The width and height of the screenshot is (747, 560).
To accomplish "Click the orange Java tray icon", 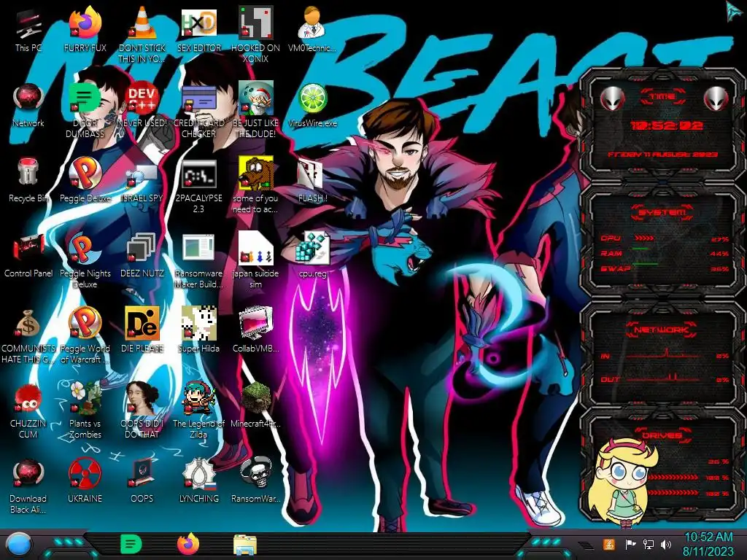I will [x=609, y=545].
